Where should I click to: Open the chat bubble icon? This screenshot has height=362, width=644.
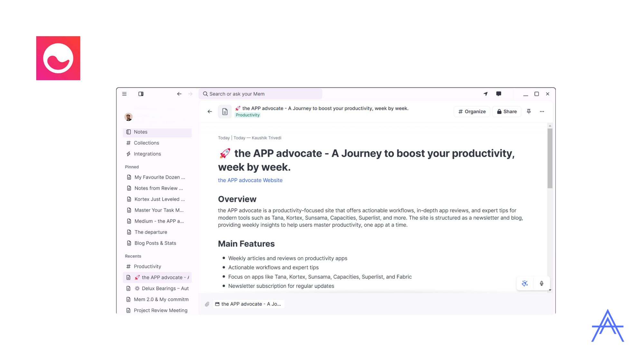coord(499,94)
